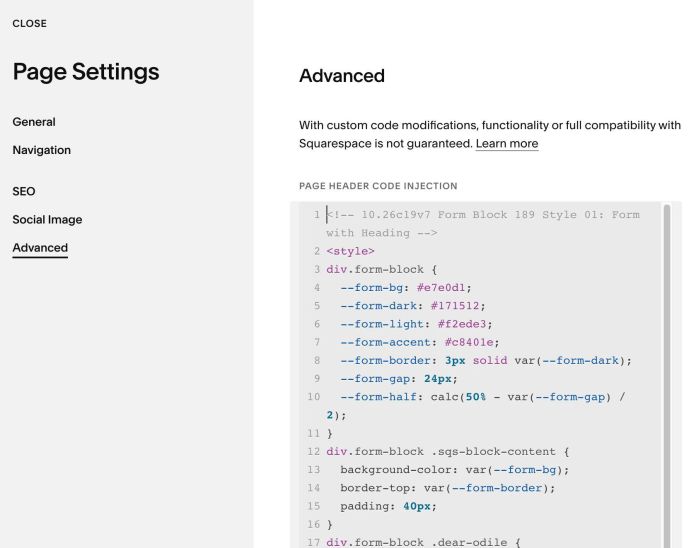Click the border-top declaration on line 14
This screenshot has width=700, height=548.
(448, 488)
